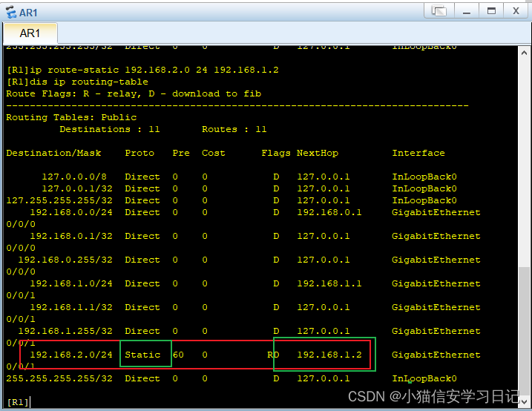Click the 'Routes : 11' value

pyautogui.click(x=234, y=129)
